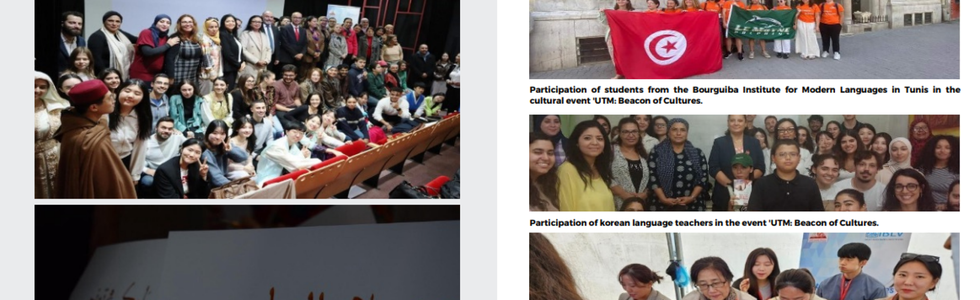Open the Korean language teachers group photo

[x=744, y=163]
